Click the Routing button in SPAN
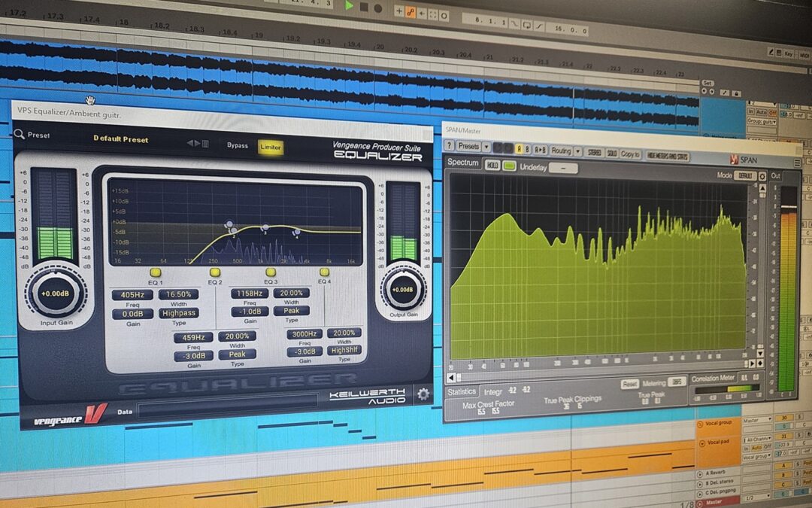This screenshot has height=508, width=812. click(561, 151)
